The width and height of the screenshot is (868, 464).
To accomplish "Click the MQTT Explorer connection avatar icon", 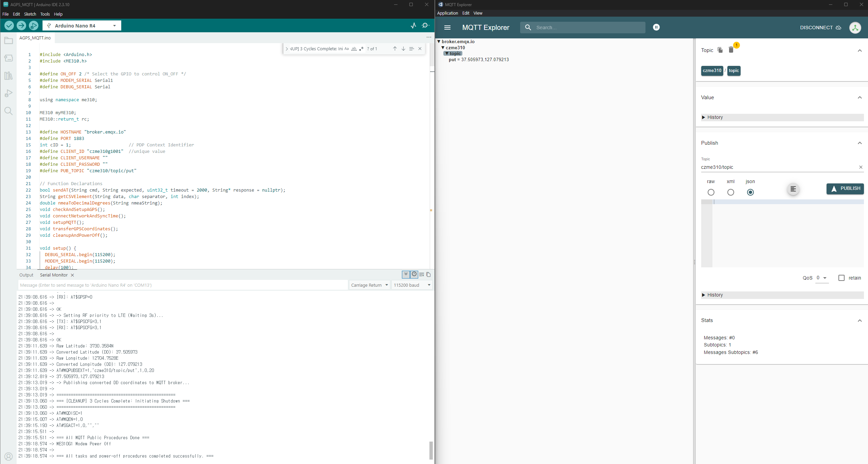I will 855,28.
